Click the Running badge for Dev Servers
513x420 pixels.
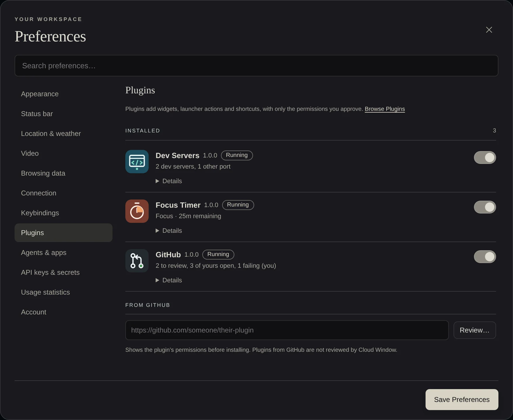coord(237,155)
